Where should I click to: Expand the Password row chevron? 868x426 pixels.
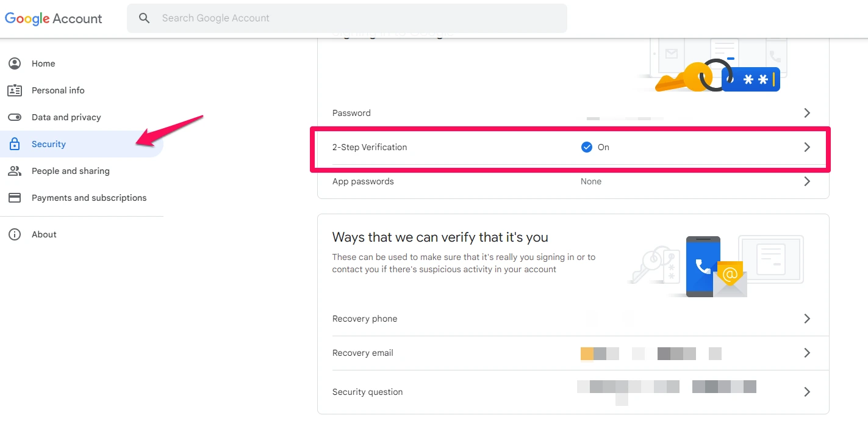tap(807, 113)
